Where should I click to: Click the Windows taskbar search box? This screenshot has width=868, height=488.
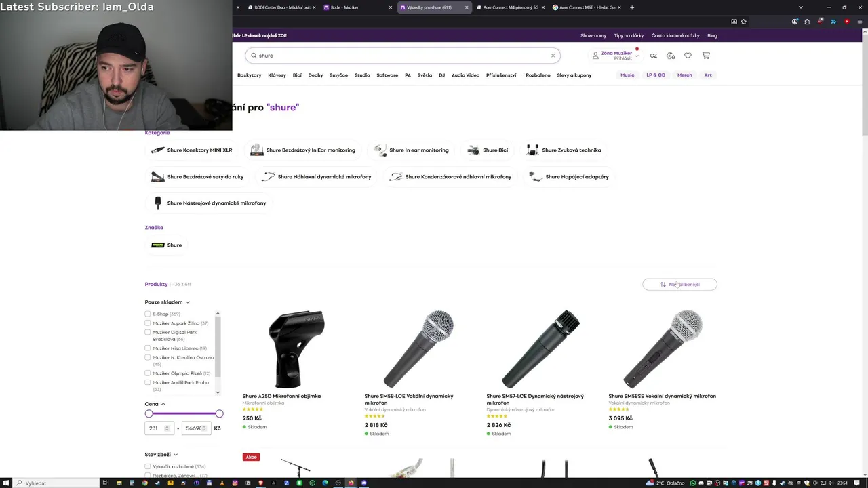pos(56,483)
